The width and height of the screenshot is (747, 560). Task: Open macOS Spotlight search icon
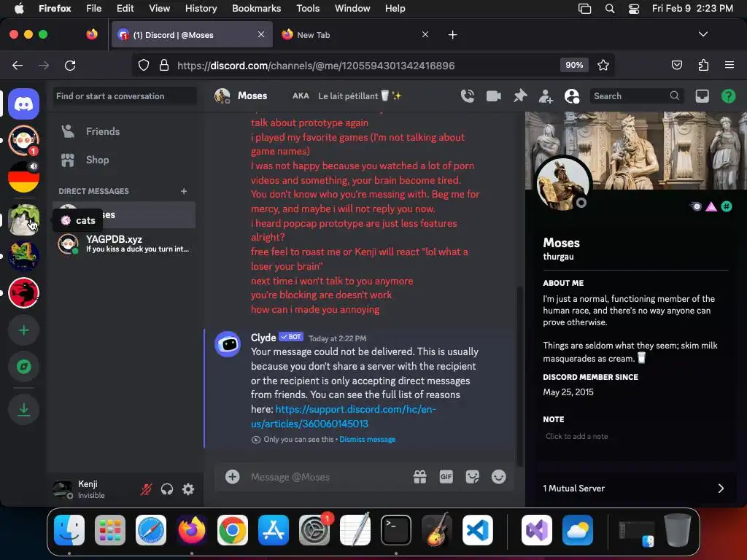coord(609,9)
